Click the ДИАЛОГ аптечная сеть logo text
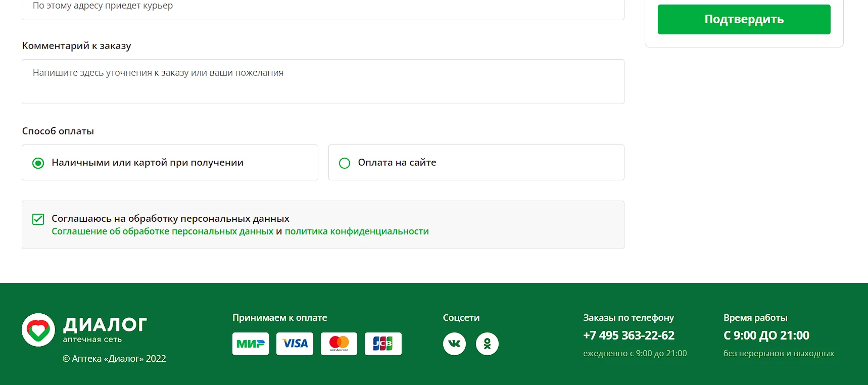Image resolution: width=868 pixels, height=385 pixels. tap(105, 329)
